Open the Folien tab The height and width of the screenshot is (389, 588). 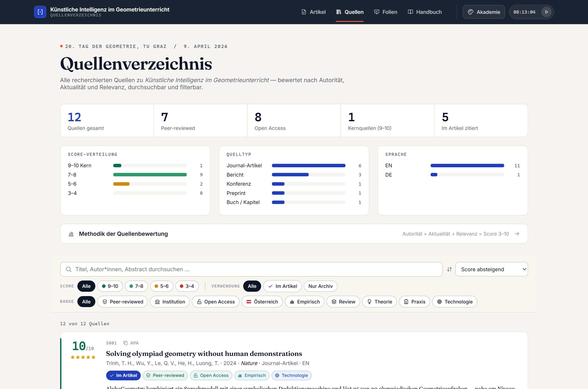(385, 12)
